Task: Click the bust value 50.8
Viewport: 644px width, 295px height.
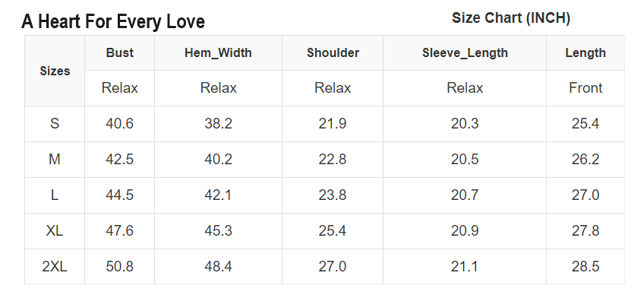Action: [119, 267]
